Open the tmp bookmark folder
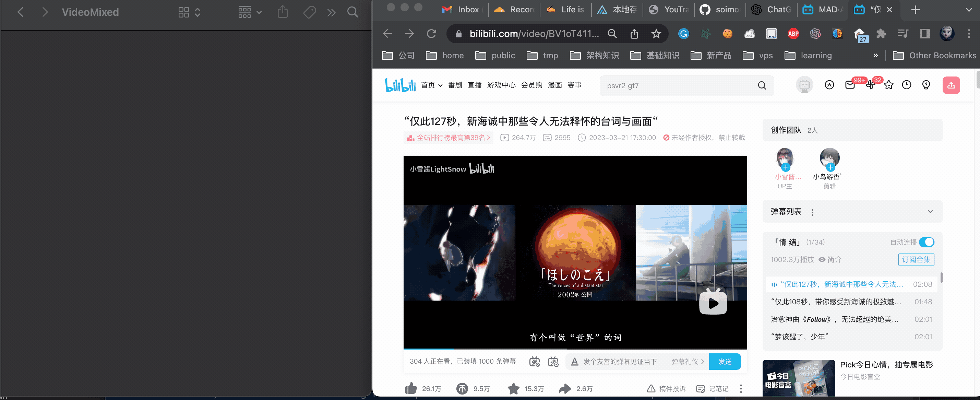 pyautogui.click(x=542, y=56)
